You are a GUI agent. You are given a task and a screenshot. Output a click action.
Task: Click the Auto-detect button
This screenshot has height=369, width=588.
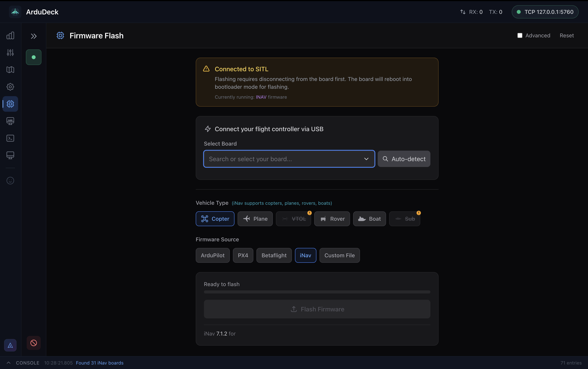[x=404, y=159]
